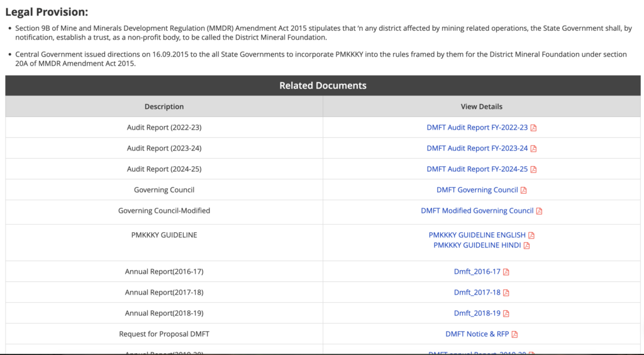Select the Request for Proposal DMFT cell
The image size is (644, 355).
164,334
